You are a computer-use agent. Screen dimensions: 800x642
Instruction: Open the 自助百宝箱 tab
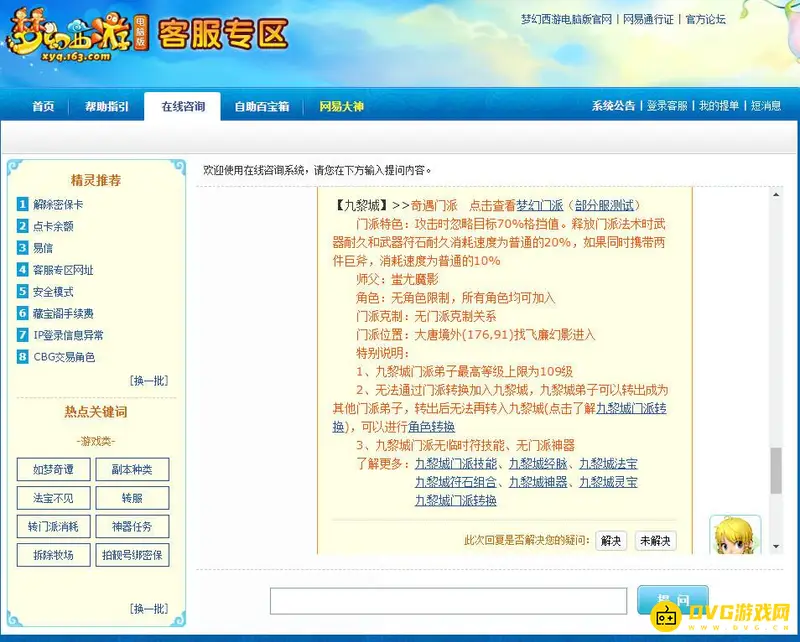pyautogui.click(x=262, y=106)
